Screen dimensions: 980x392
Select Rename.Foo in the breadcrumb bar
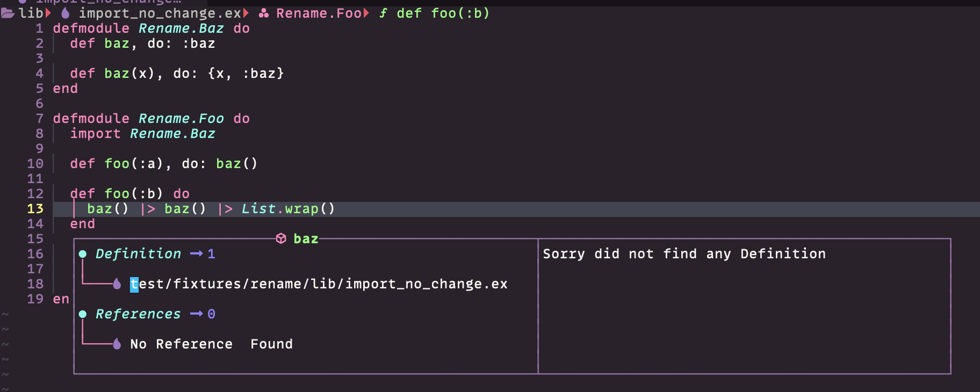318,13
